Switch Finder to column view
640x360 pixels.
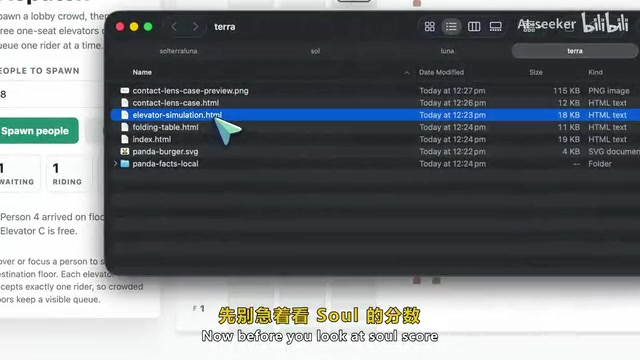click(x=474, y=27)
